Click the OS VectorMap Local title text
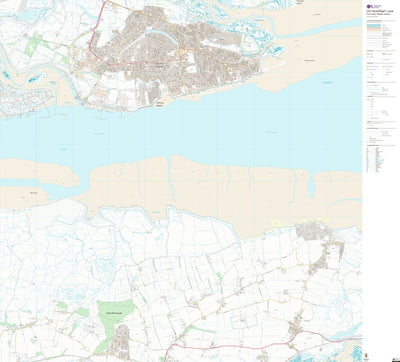Image resolution: width=400 pixels, height=362 pixels. pyautogui.click(x=380, y=11)
